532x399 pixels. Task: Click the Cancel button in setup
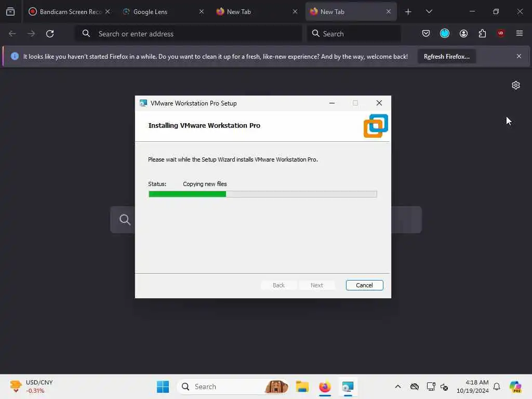[x=364, y=285]
